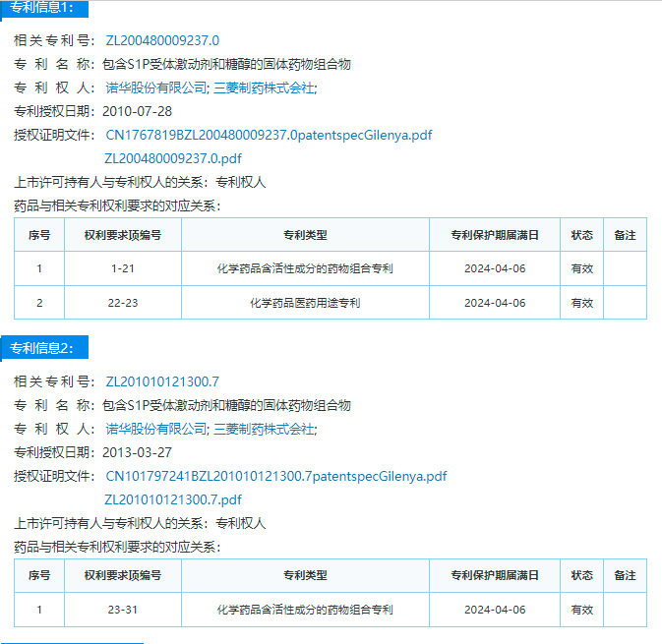The width and height of the screenshot is (662, 644).
Task: Select the 专利信息2 section header
Action: click(x=44, y=348)
